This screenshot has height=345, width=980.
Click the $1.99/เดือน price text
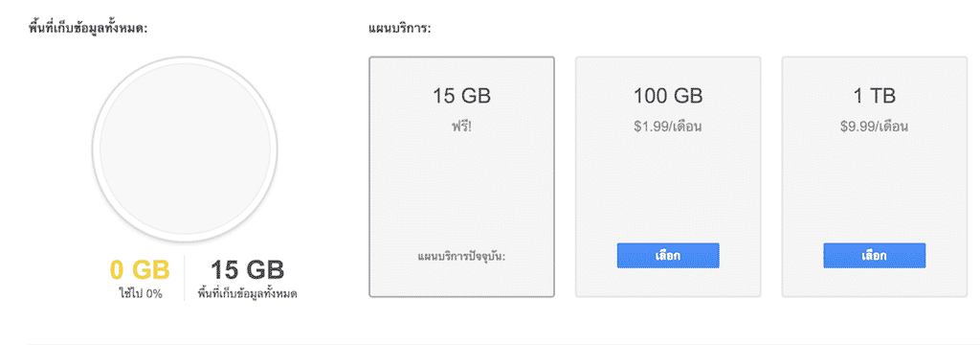coord(667,127)
